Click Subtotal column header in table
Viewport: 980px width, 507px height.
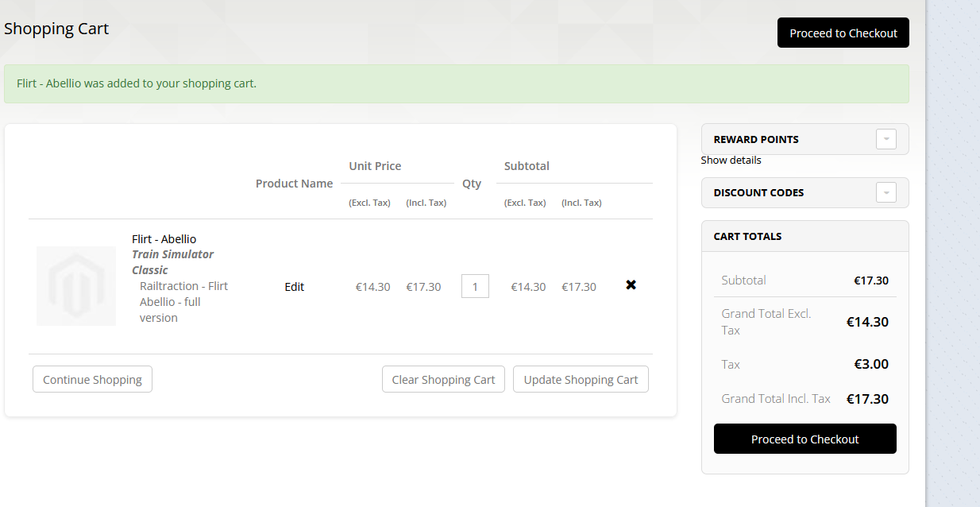pyautogui.click(x=527, y=166)
